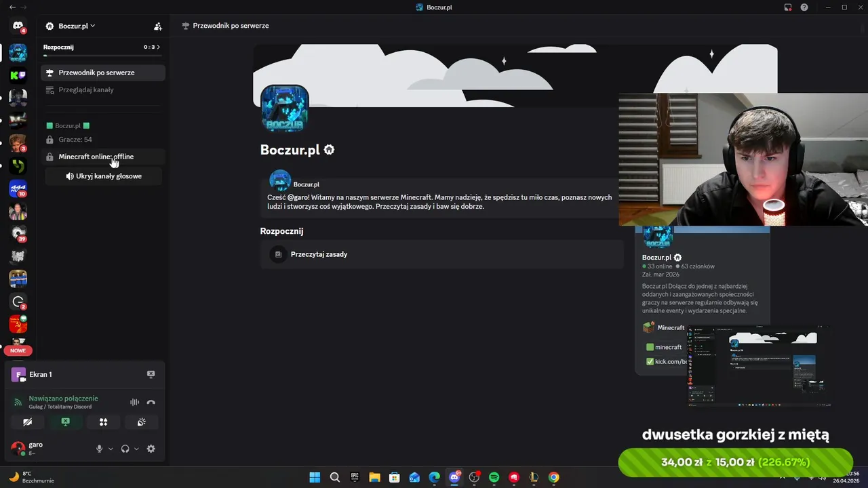Turn camera on in voice panel
Image resolution: width=868 pixels, height=488 pixels.
(x=27, y=422)
